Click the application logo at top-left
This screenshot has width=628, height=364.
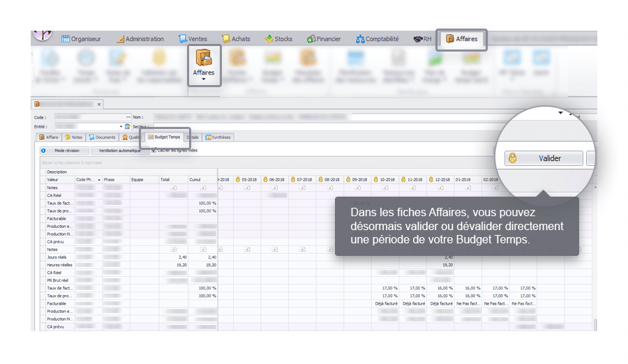click(x=43, y=35)
